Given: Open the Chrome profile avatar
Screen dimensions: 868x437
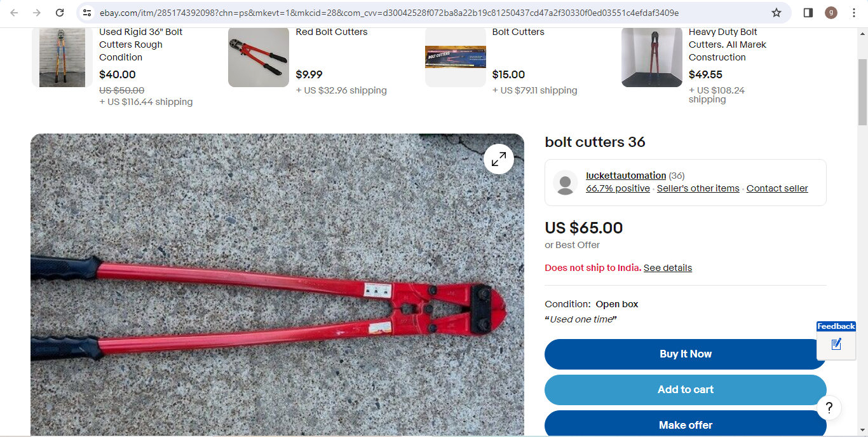Looking at the screenshot, I should (x=831, y=13).
